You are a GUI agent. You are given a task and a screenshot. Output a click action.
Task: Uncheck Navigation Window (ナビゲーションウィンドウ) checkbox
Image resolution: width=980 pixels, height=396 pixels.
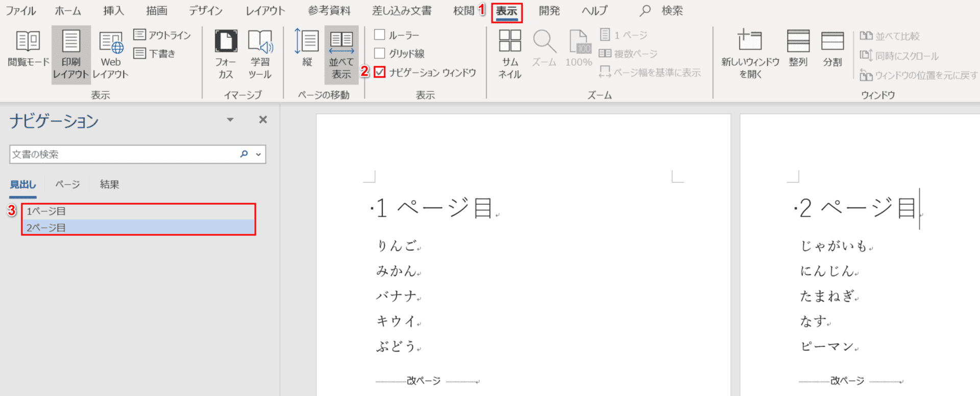380,72
